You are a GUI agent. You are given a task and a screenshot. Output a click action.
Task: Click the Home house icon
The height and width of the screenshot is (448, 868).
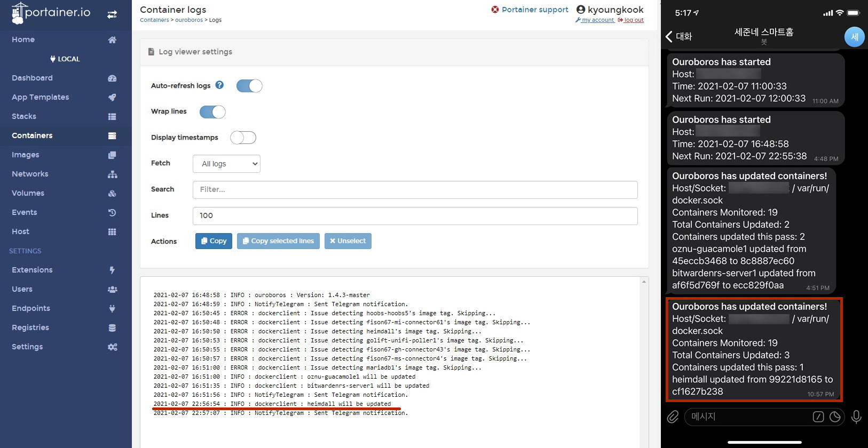(x=112, y=39)
